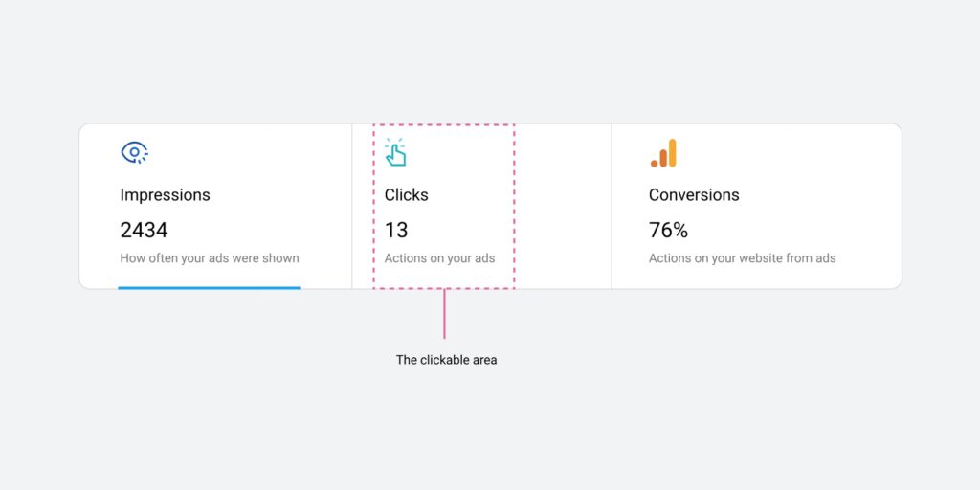Click the eye icon above Impressions
Viewport: 980px width, 490px height.
tap(134, 152)
